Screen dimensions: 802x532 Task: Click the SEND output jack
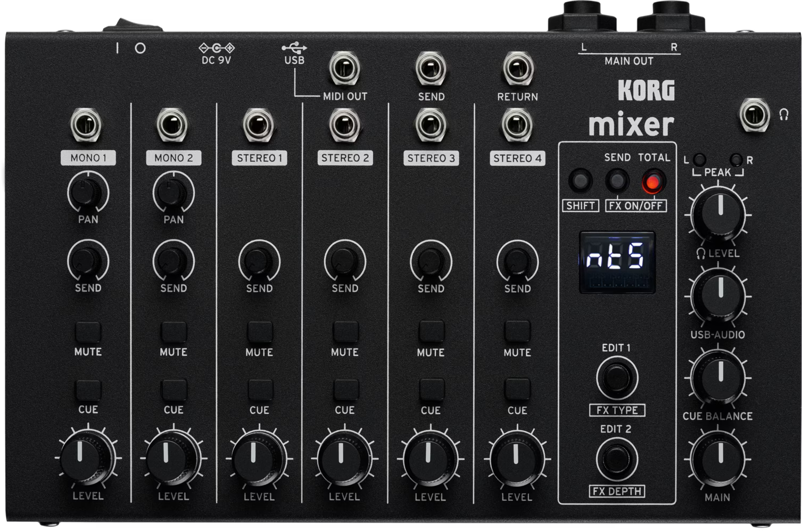(x=430, y=69)
